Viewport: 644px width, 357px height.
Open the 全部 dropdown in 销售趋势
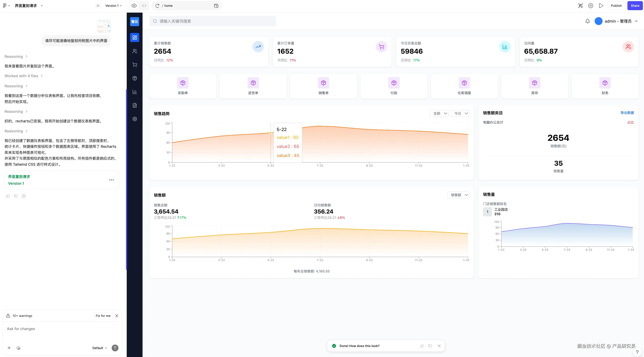click(x=439, y=114)
